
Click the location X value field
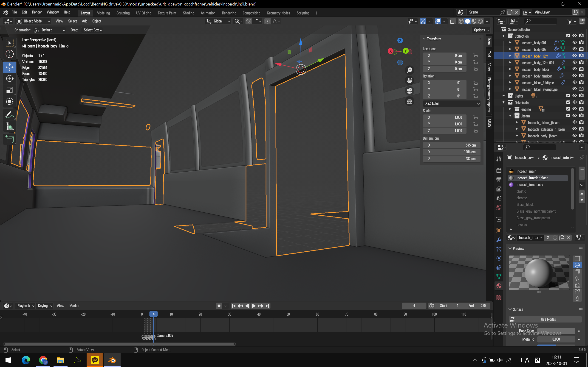[x=444, y=56]
